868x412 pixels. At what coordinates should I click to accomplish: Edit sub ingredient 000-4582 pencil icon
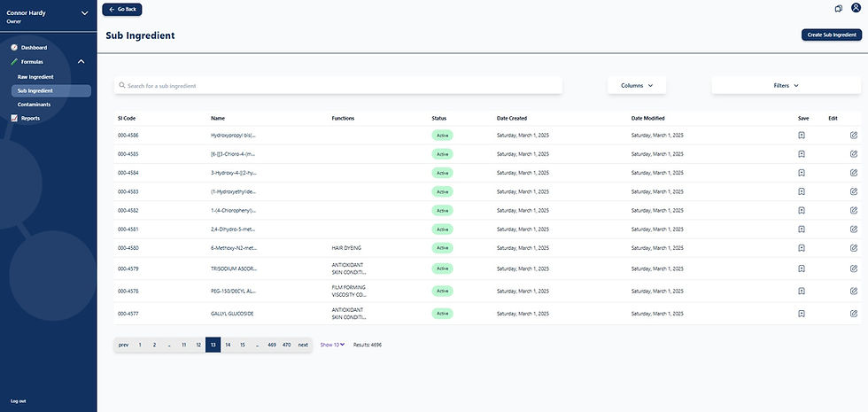pyautogui.click(x=854, y=211)
